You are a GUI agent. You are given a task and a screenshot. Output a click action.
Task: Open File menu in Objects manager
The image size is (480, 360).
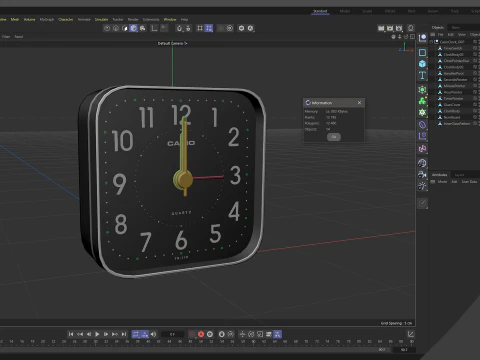pyautogui.click(x=440, y=35)
